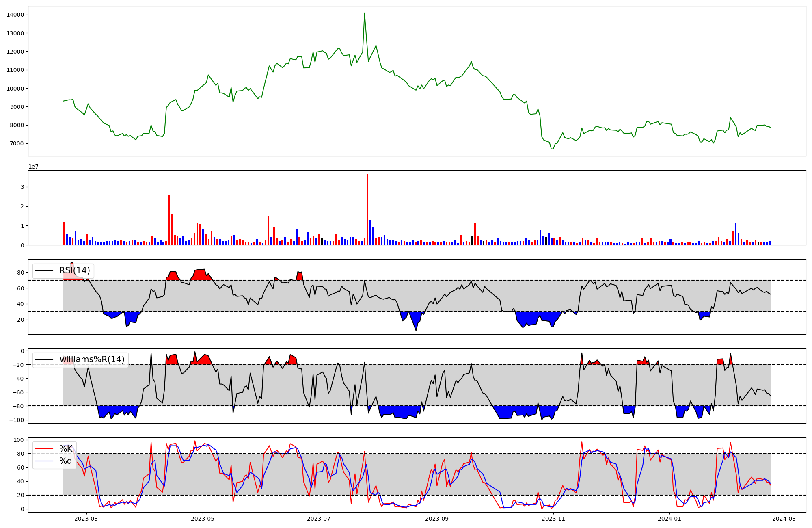Click the 2024-01 x-axis date label

tap(669, 519)
